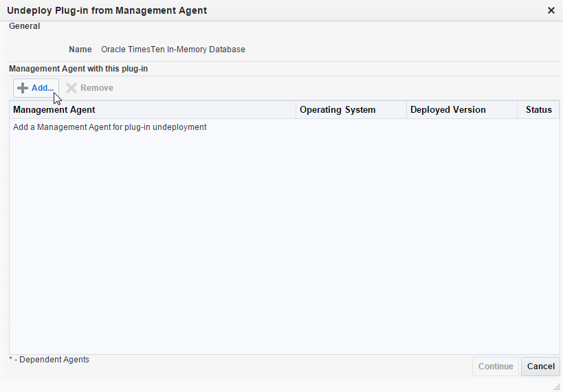Click the '* - Dependent Agents' note
The height and width of the screenshot is (392, 563).
point(49,360)
